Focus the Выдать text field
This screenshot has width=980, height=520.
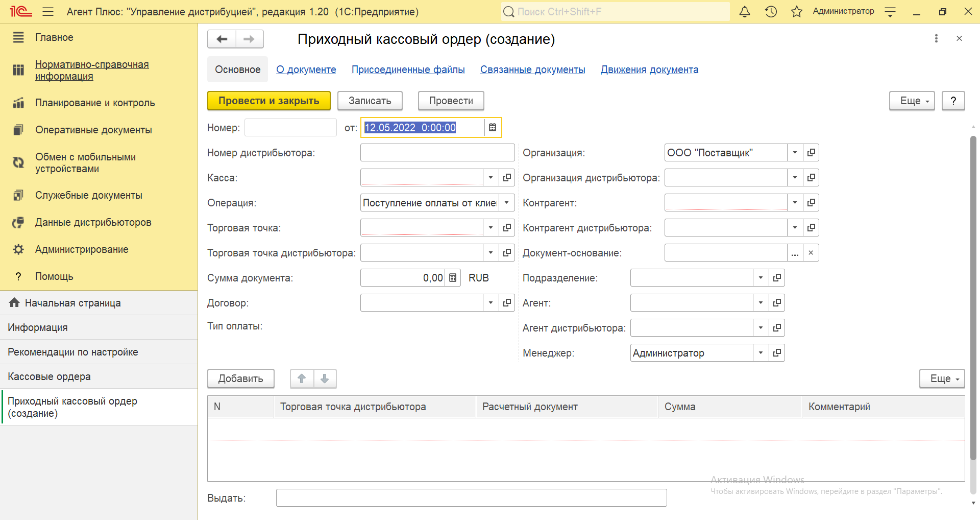click(471, 498)
